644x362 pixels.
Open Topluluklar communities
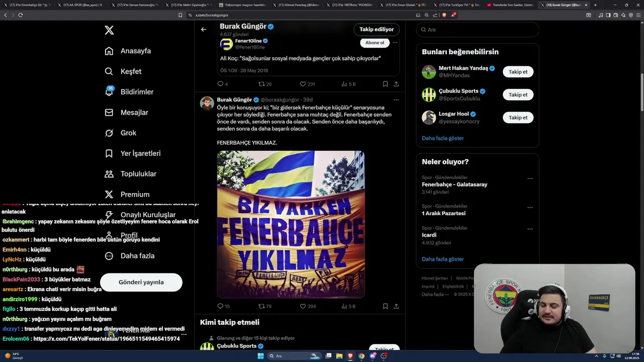pos(131,174)
